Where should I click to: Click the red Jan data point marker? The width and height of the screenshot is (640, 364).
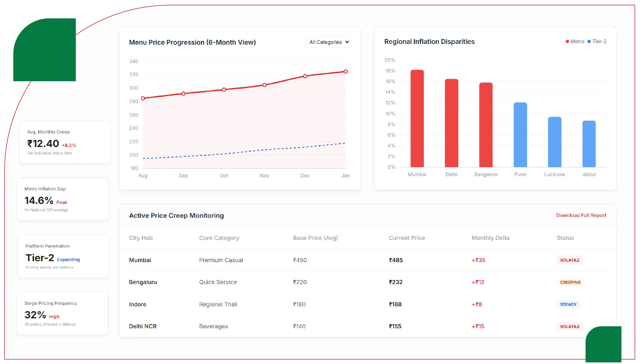[346, 71]
